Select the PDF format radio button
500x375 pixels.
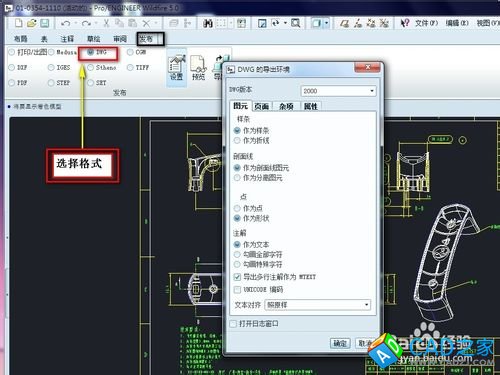[18, 83]
